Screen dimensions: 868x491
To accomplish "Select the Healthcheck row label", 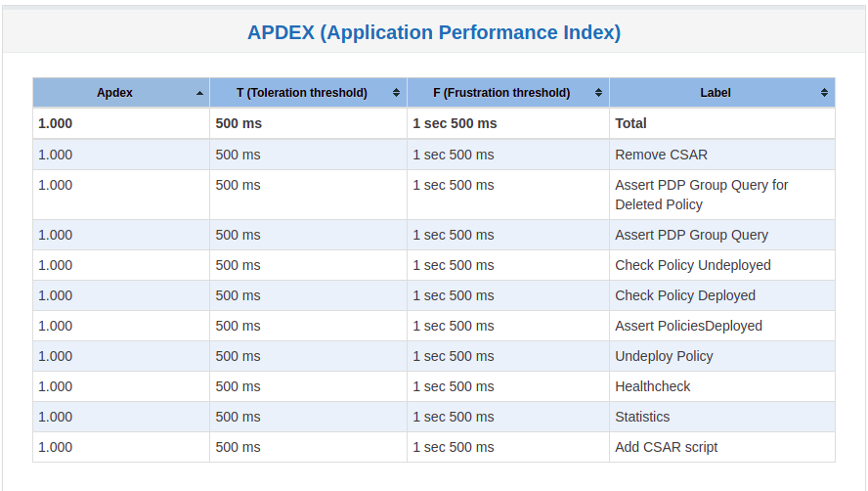I will [x=653, y=386].
